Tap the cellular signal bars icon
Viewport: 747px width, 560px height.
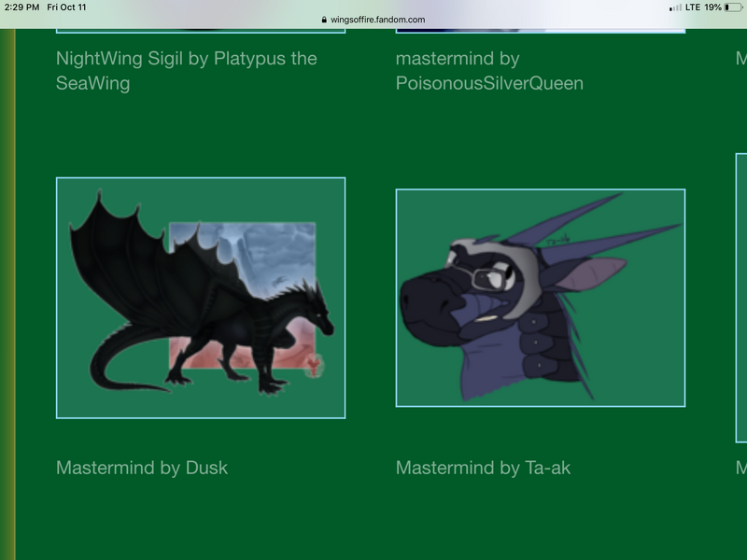pyautogui.click(x=674, y=7)
